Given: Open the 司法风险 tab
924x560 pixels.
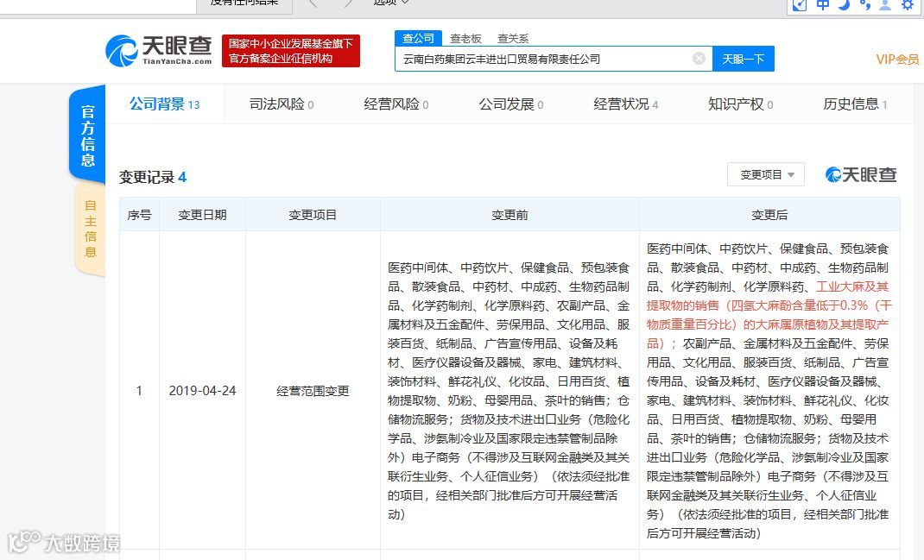Looking at the screenshot, I should (282, 104).
